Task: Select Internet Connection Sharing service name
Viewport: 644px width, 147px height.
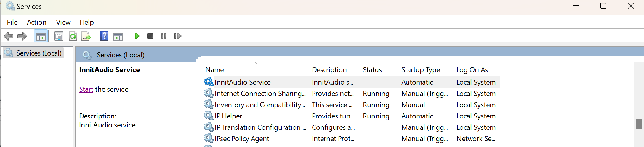Action: point(260,94)
